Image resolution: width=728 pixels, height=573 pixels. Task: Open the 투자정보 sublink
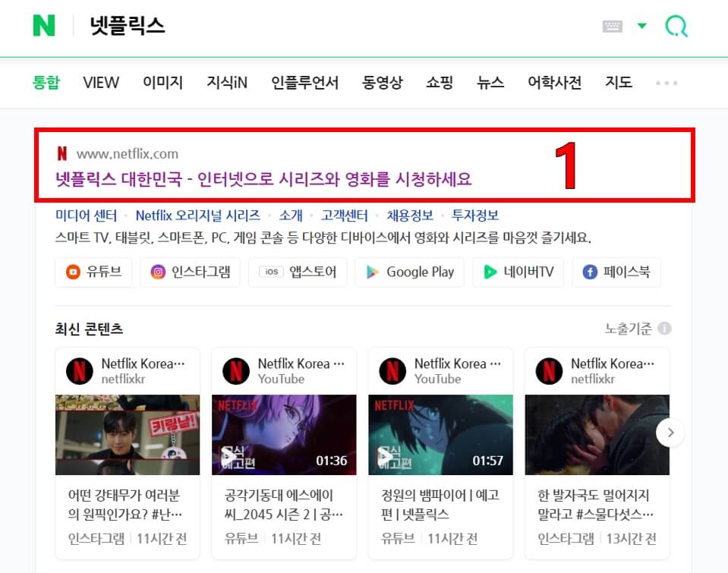pos(475,216)
